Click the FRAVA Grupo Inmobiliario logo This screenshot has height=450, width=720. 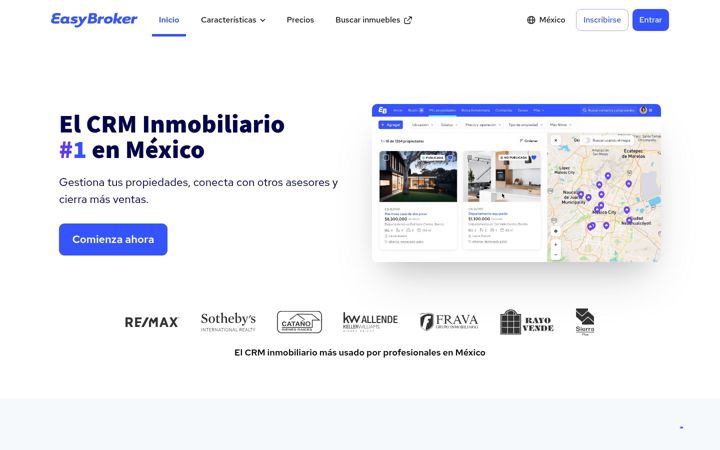449,321
